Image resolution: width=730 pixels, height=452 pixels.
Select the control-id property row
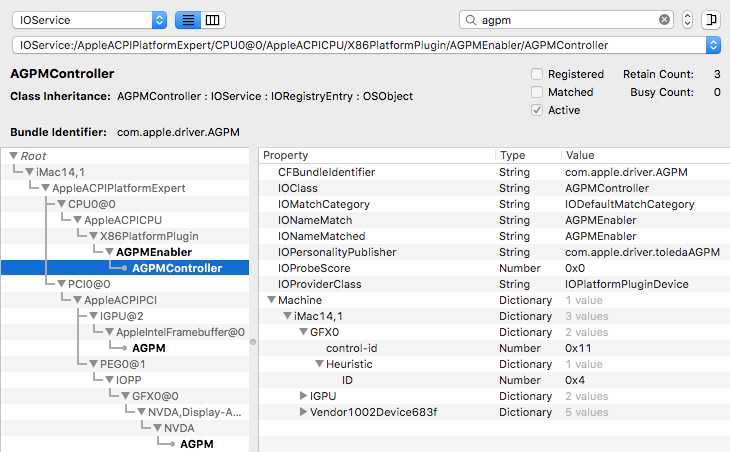(494, 348)
